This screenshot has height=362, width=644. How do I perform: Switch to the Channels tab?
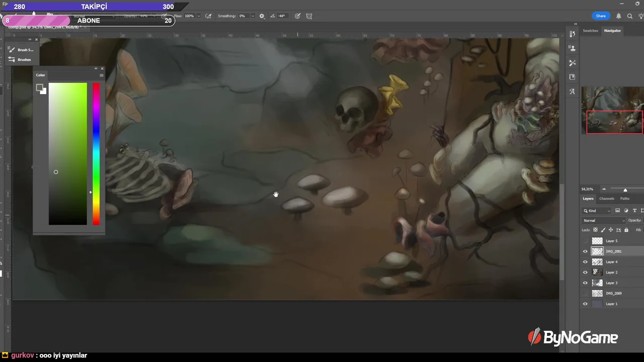(606, 199)
